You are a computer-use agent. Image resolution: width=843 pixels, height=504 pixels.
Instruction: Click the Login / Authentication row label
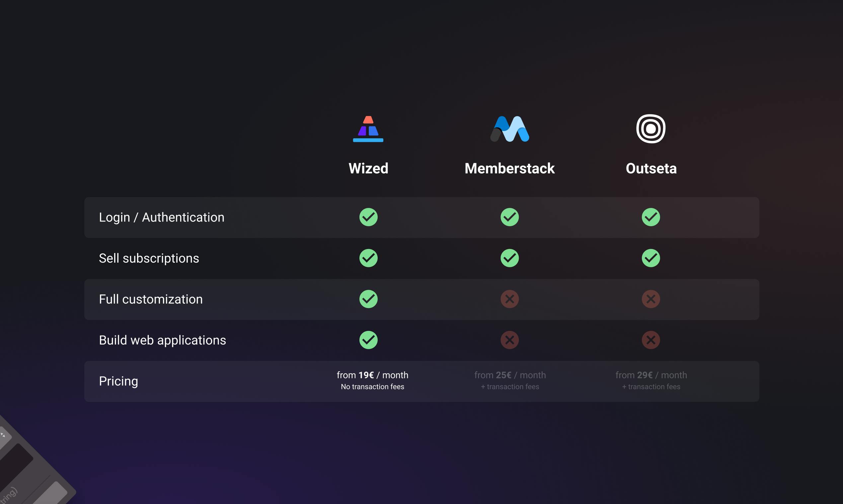click(x=161, y=218)
